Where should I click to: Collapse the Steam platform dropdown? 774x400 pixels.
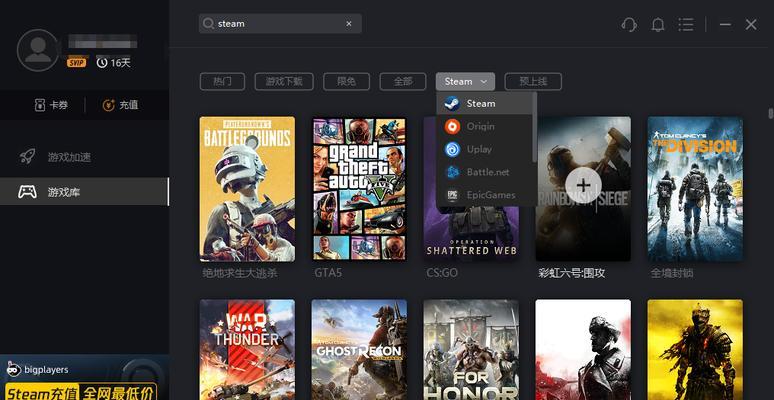pyautogui.click(x=465, y=81)
